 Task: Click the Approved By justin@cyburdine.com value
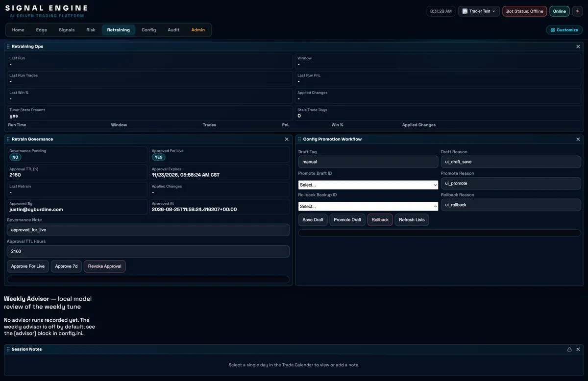tap(36, 210)
